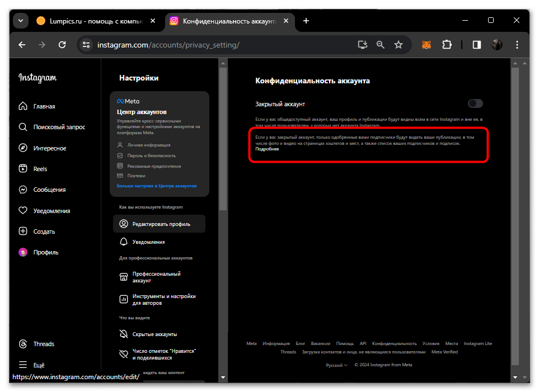Image resolution: width=539 pixels, height=392 pixels.
Task: Open Уведомления heart icon in sidebar
Action: [x=23, y=211]
